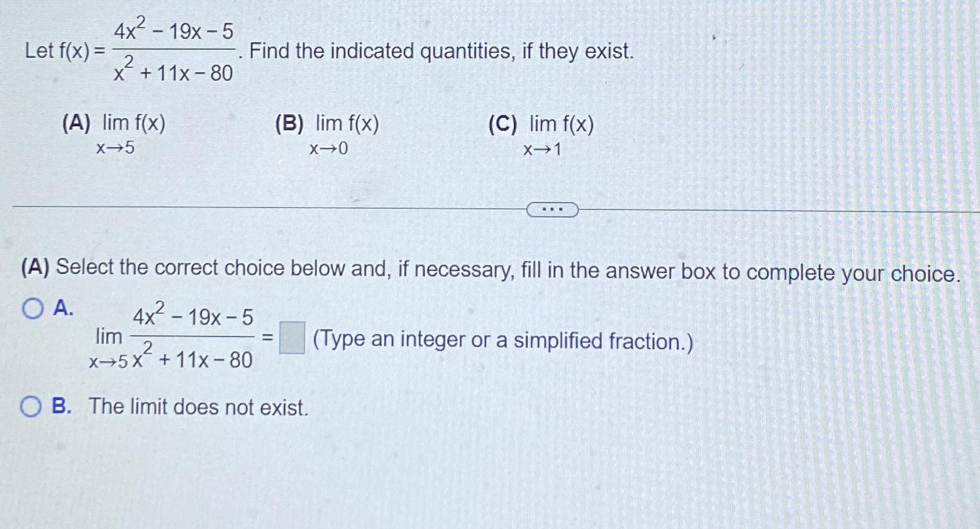Click part (A) lim f(x) as x approaches 5

(113, 133)
